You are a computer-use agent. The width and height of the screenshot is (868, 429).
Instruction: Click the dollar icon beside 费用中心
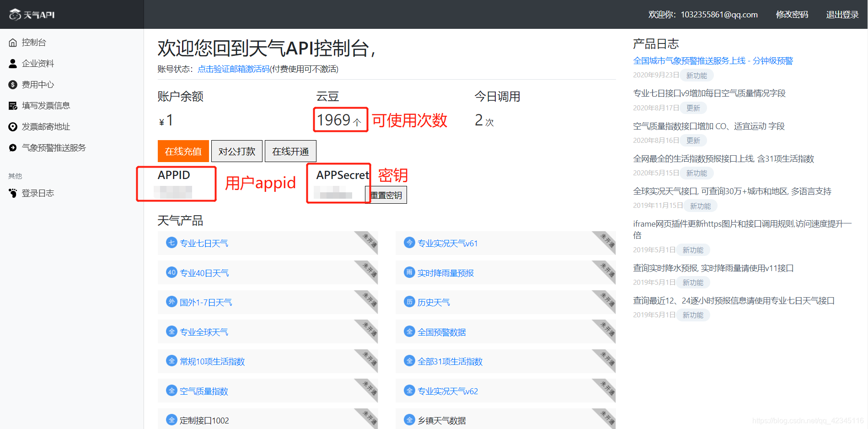[13, 85]
